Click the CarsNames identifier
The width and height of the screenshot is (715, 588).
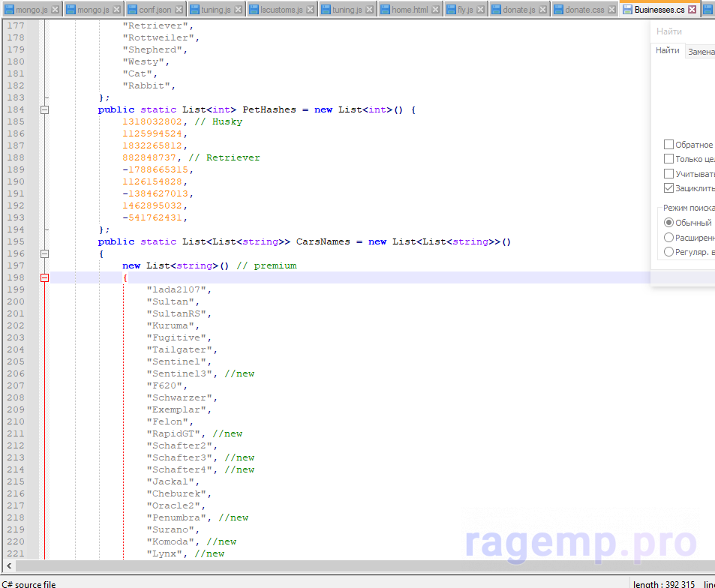[x=323, y=241]
